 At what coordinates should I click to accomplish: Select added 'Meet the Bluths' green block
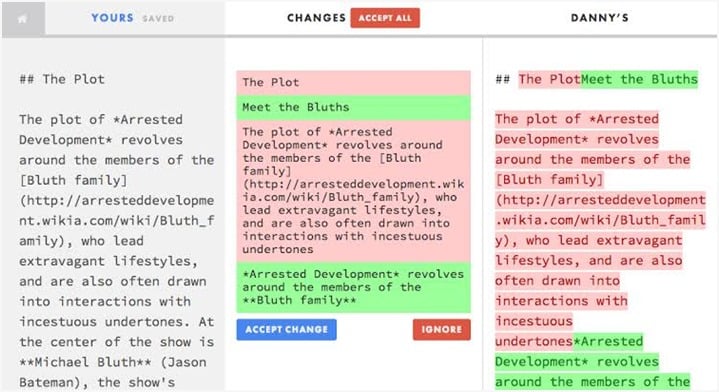354,107
